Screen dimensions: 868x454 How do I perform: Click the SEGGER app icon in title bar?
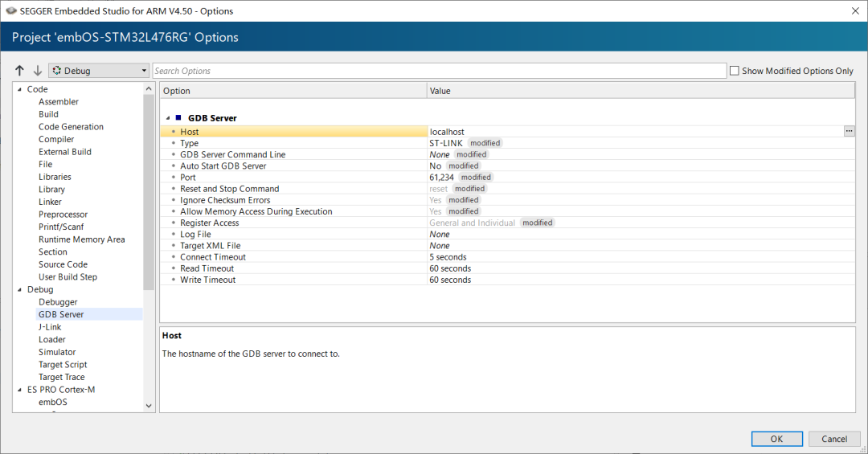pyautogui.click(x=10, y=10)
